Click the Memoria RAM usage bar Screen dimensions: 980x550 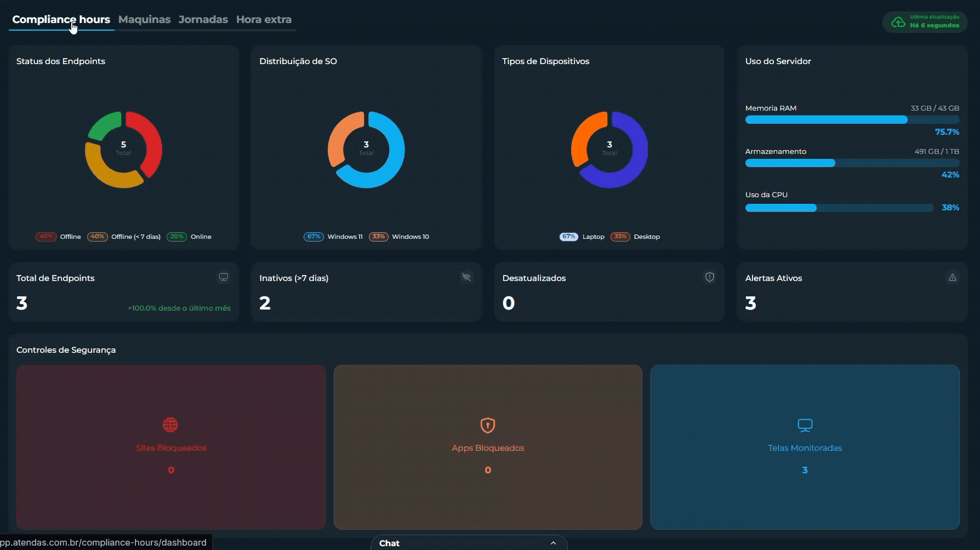coord(852,119)
